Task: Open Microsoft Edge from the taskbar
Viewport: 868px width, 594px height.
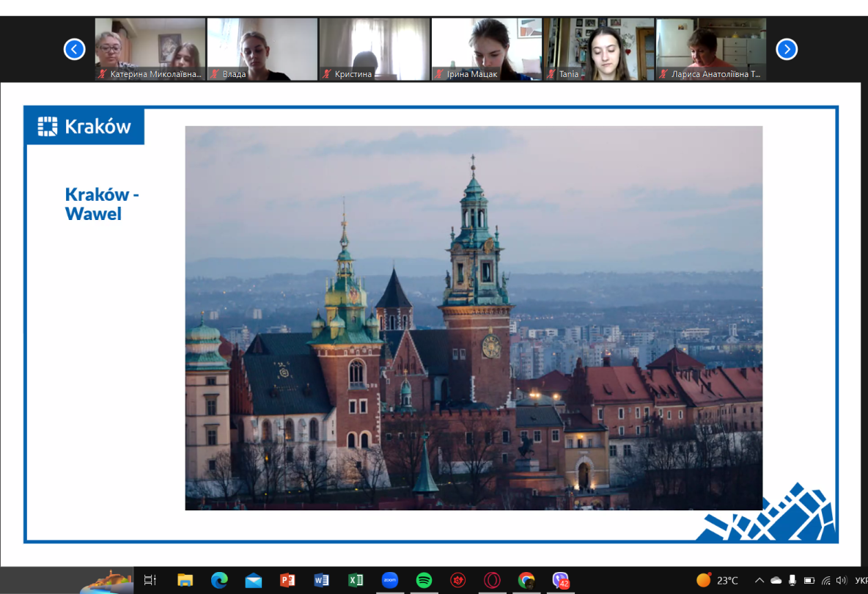Action: 219,580
